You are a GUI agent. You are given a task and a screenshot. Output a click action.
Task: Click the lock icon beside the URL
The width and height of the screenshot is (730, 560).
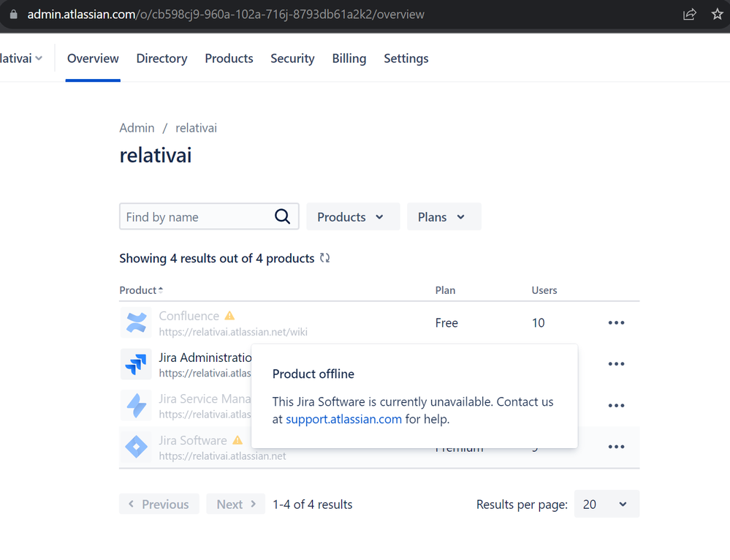(x=13, y=15)
